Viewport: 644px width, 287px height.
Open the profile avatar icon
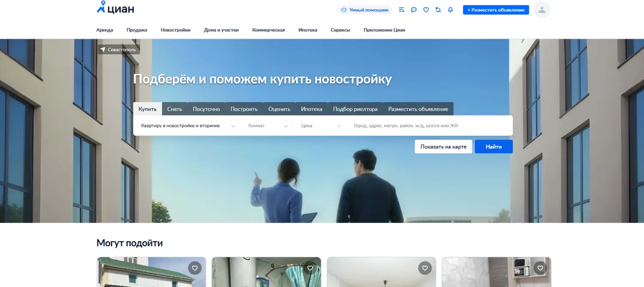point(542,9)
